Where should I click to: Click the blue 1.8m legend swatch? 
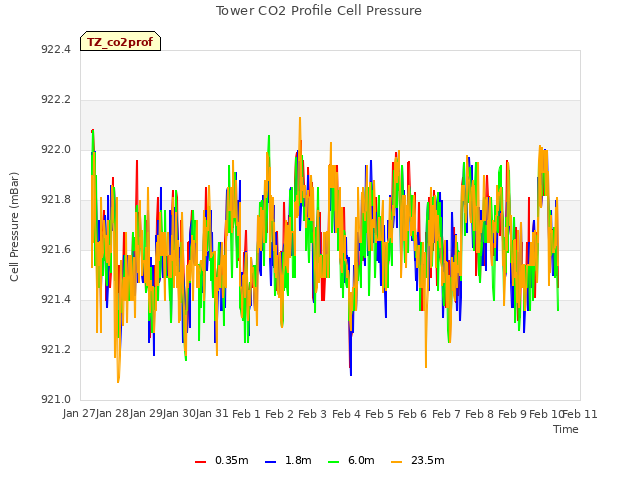271,462
